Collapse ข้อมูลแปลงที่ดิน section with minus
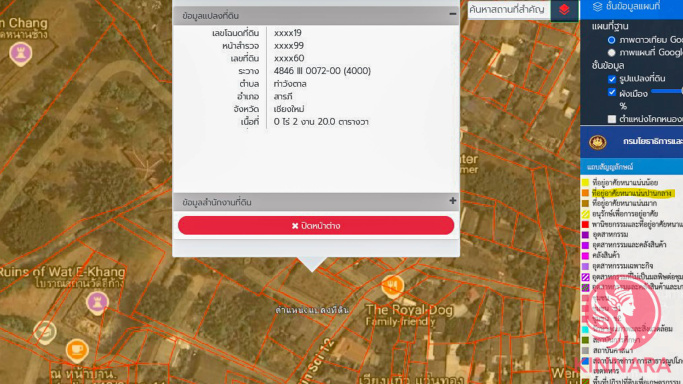Viewport: 683px width, 384px height. click(453, 14)
